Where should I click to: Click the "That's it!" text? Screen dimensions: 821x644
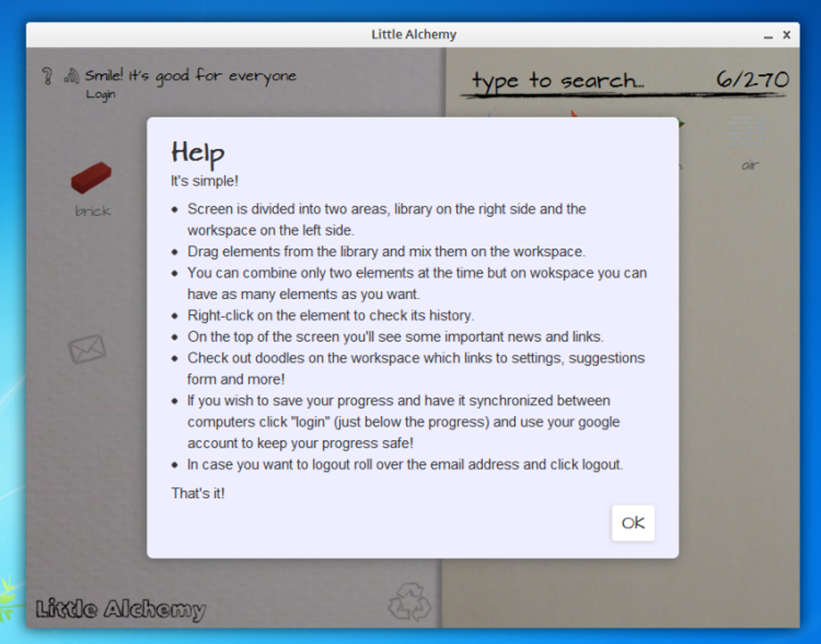point(198,493)
